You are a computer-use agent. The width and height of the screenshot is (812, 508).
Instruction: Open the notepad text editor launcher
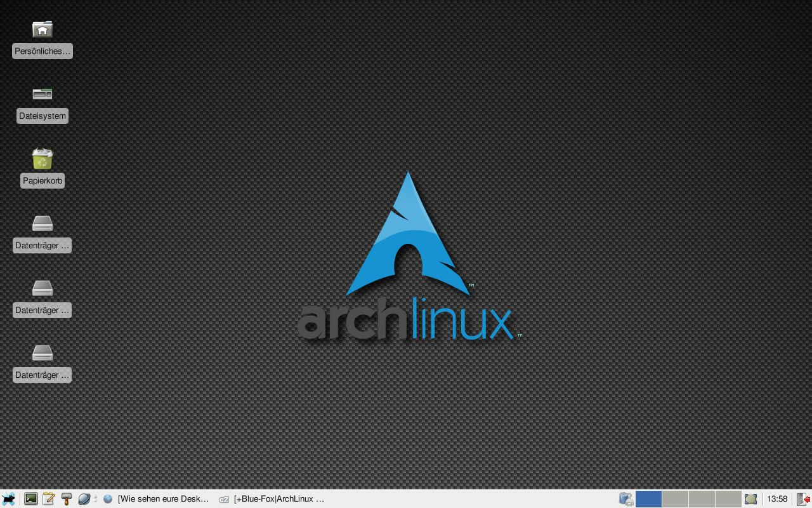[x=48, y=499]
